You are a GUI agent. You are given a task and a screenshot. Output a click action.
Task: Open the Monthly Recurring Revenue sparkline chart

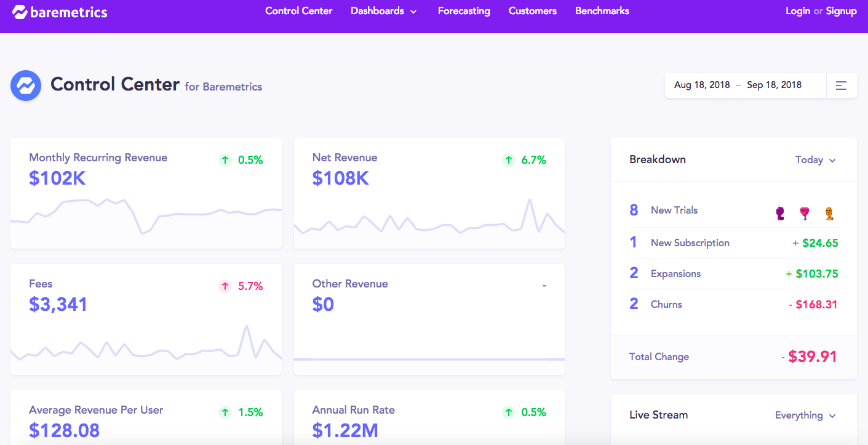coord(146,215)
